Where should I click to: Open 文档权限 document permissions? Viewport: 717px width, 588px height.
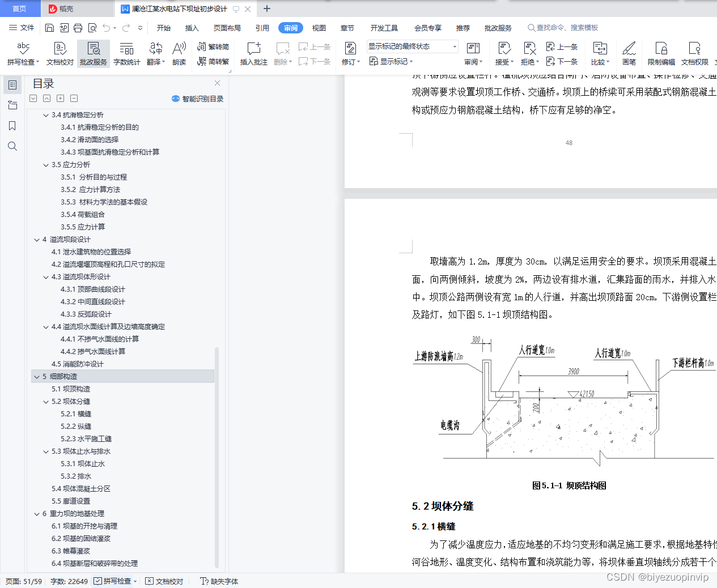(694, 54)
